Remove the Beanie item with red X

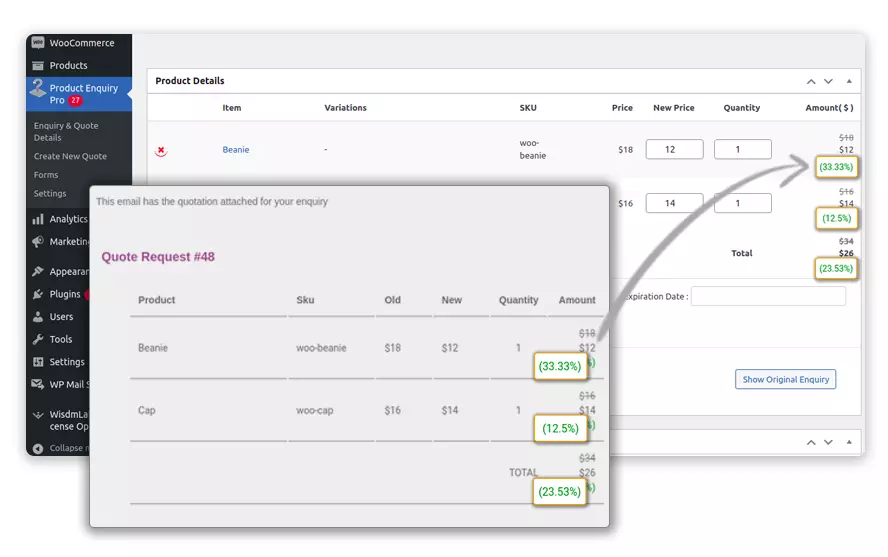coord(161,150)
